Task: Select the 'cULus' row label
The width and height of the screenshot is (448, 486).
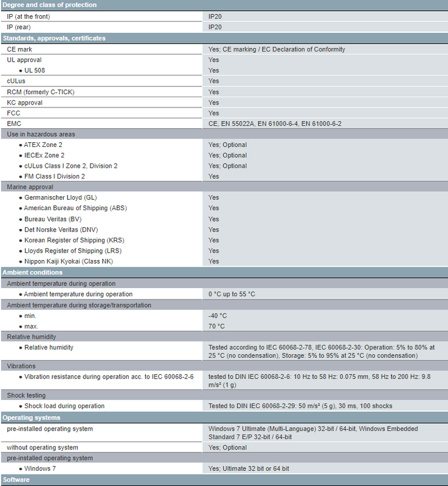Action: click(16, 81)
